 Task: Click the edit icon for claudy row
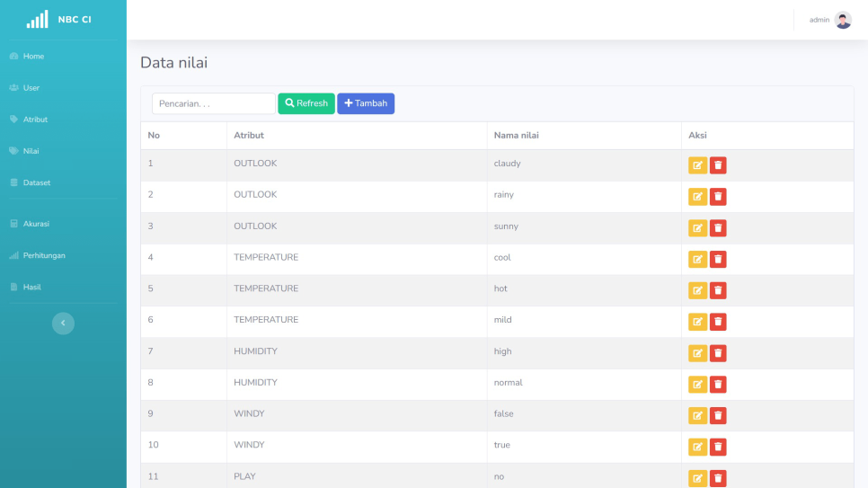697,165
